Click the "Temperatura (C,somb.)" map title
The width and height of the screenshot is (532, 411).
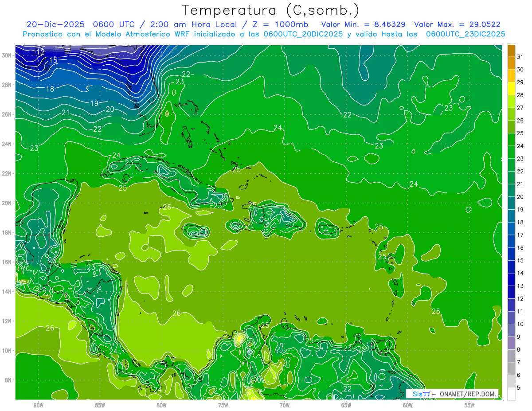click(x=270, y=10)
